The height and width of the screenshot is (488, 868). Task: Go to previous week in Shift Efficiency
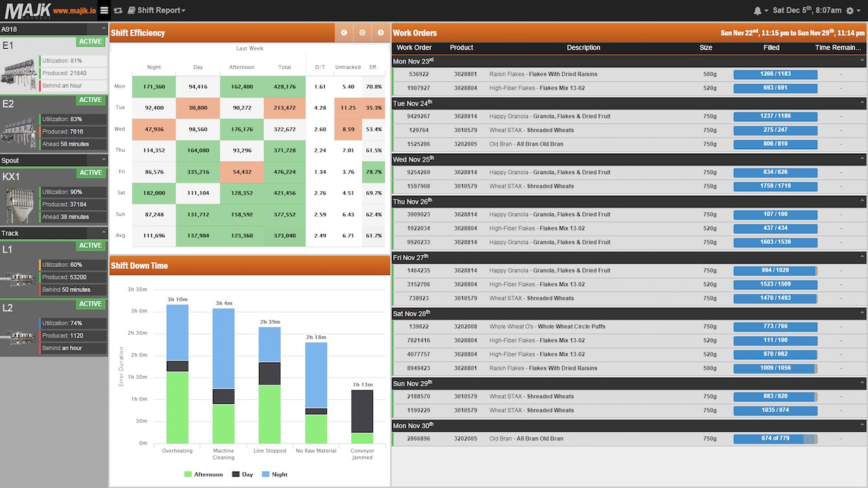tap(344, 33)
